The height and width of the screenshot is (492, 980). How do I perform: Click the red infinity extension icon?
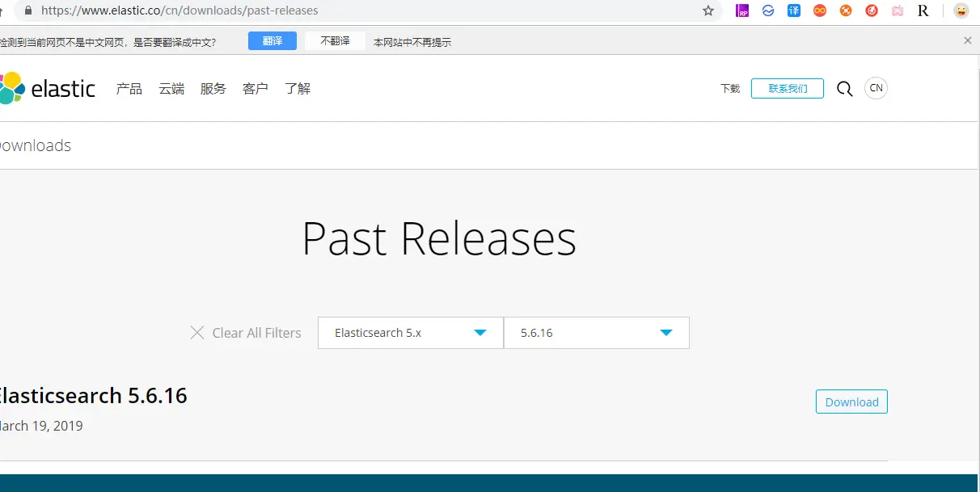tap(820, 11)
